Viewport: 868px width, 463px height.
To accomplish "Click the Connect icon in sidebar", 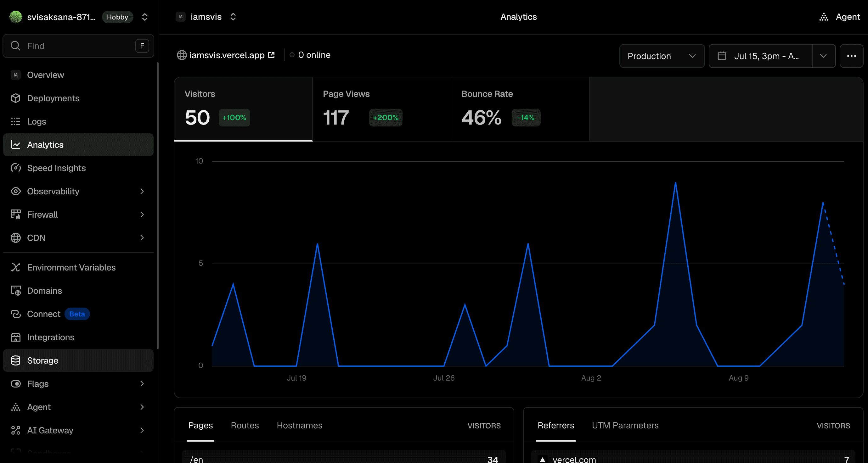I will point(15,314).
